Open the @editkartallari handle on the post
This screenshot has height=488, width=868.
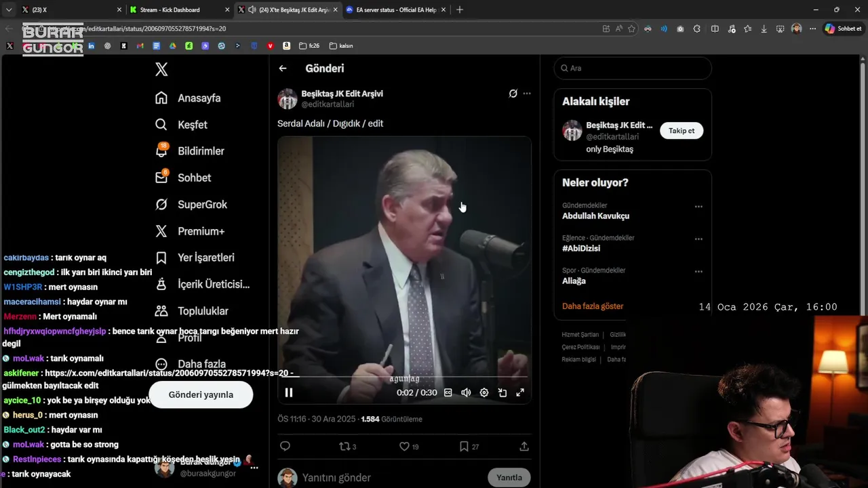pos(328,104)
